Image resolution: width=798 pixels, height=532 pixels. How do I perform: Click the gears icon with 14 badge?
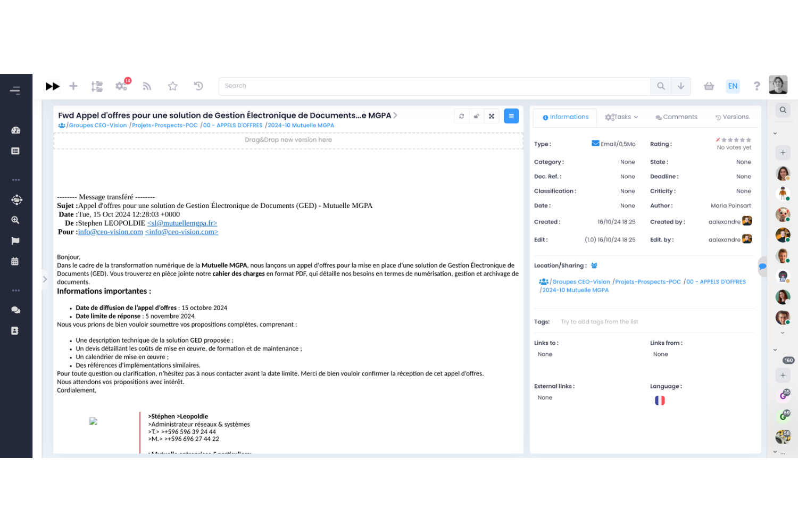coord(122,86)
